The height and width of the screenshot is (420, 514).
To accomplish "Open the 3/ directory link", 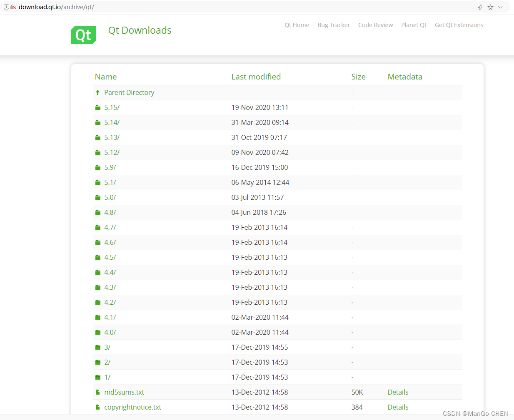I will pyautogui.click(x=107, y=347).
